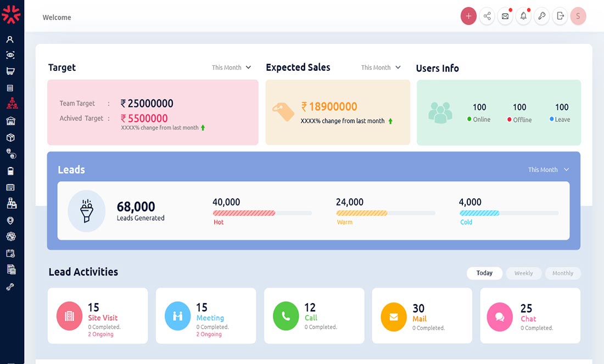Image resolution: width=604 pixels, height=364 pixels.
Task: Open the red team hierarchy sidebar icon
Action: pos(12,103)
